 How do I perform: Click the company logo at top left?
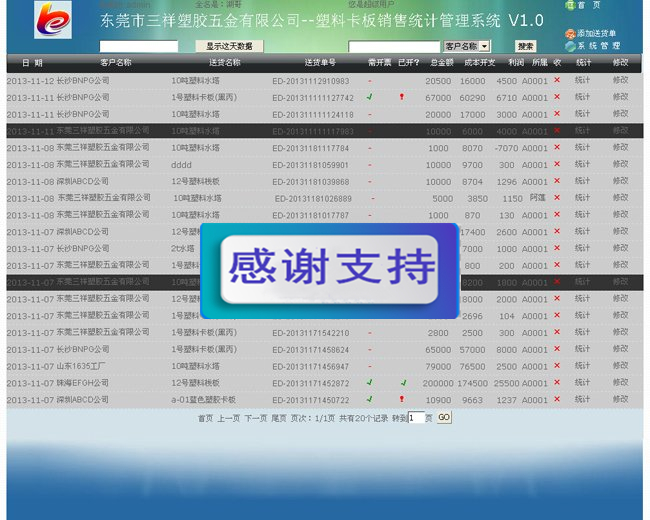point(53,20)
